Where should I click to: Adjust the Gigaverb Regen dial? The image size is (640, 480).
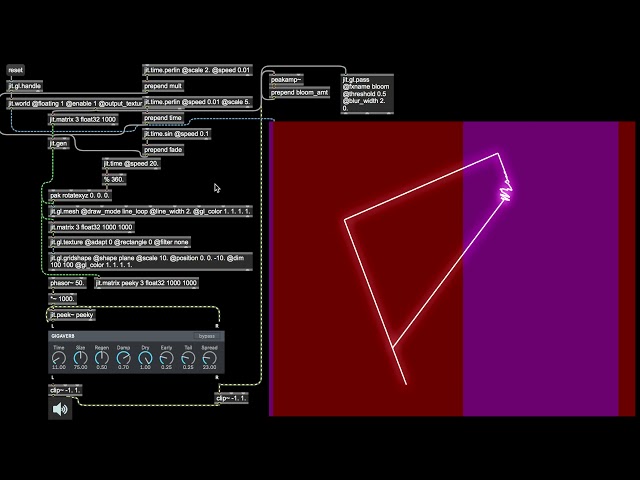click(102, 358)
